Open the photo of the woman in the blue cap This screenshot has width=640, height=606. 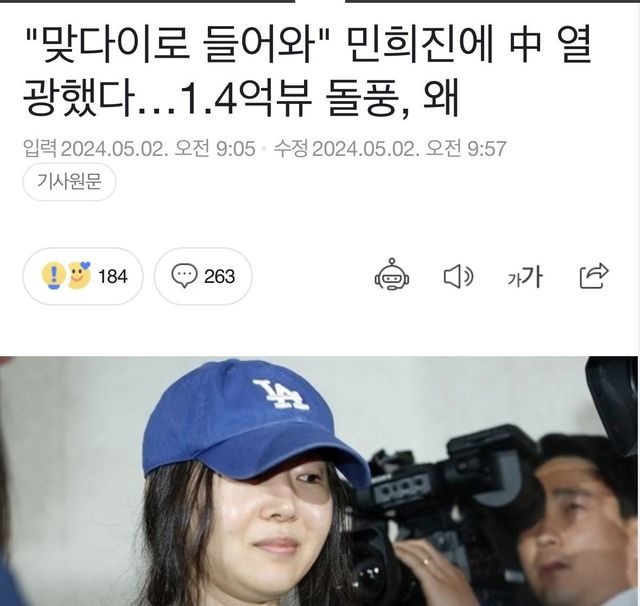tap(320, 481)
